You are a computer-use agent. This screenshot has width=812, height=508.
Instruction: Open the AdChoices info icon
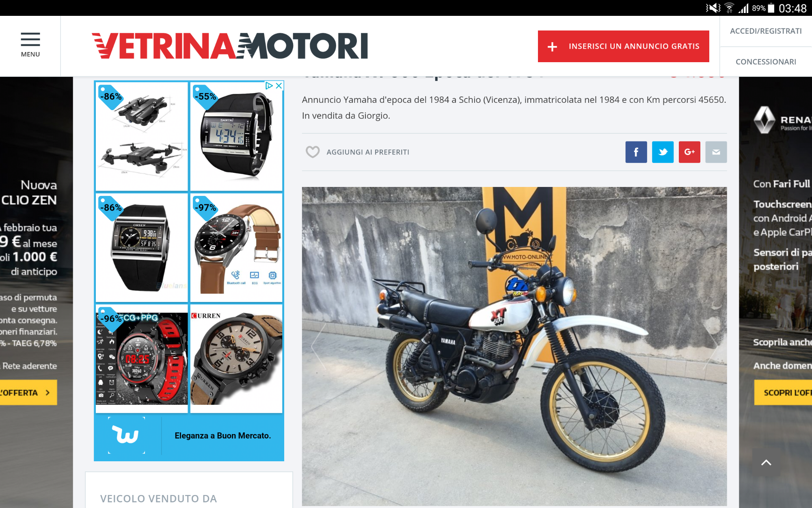[269, 86]
